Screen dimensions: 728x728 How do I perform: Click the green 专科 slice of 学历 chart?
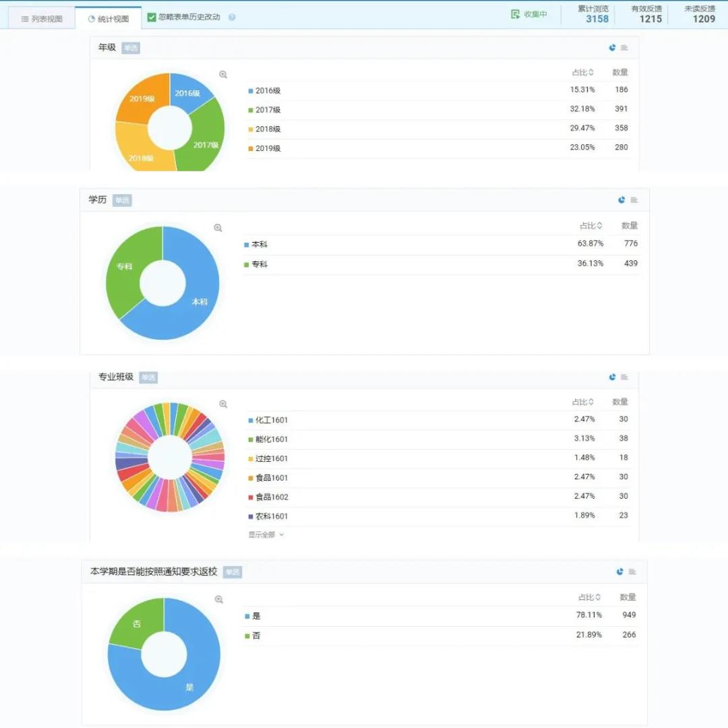pyautogui.click(x=128, y=270)
